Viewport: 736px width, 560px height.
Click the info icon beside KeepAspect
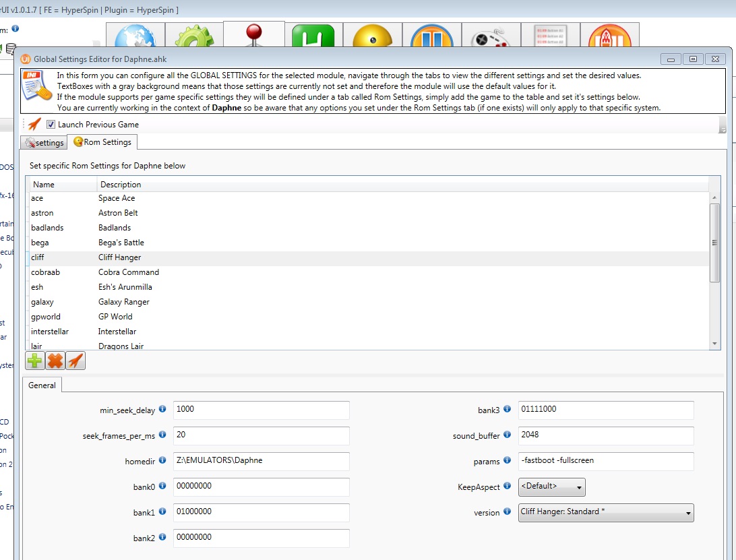[507, 487]
